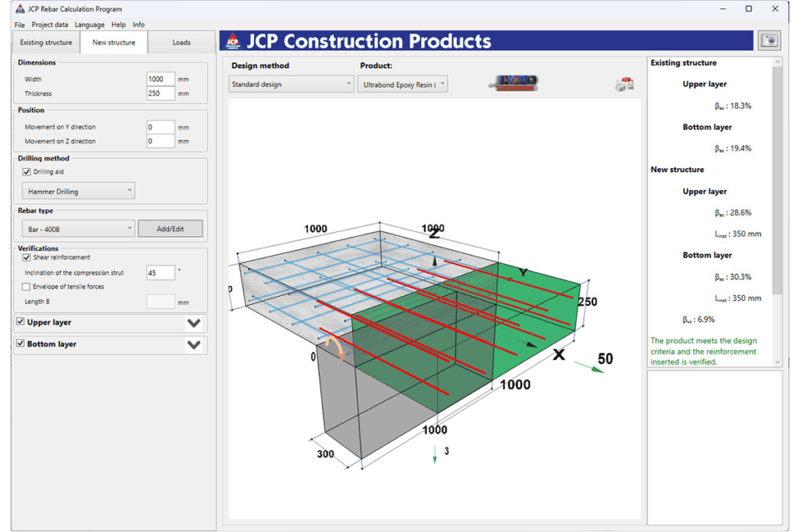The image size is (798, 532).
Task: Click the results scrollbar up arrow
Action: (x=777, y=62)
